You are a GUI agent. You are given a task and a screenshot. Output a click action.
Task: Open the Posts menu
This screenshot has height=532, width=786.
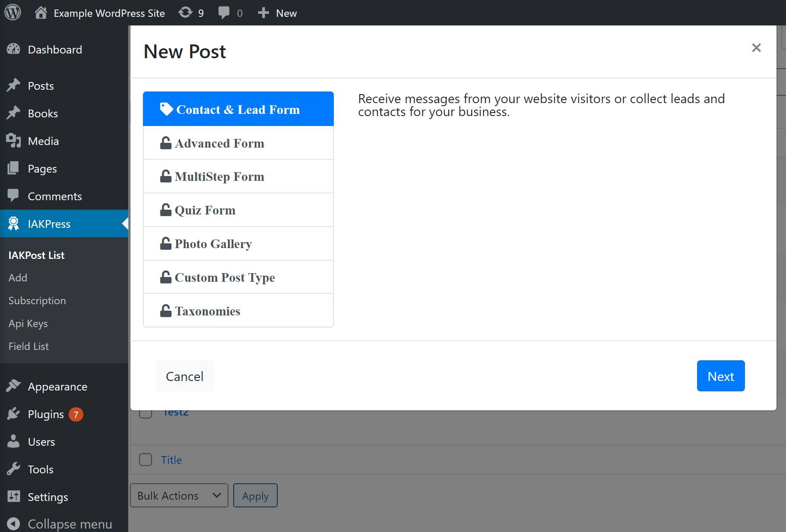[x=41, y=86]
